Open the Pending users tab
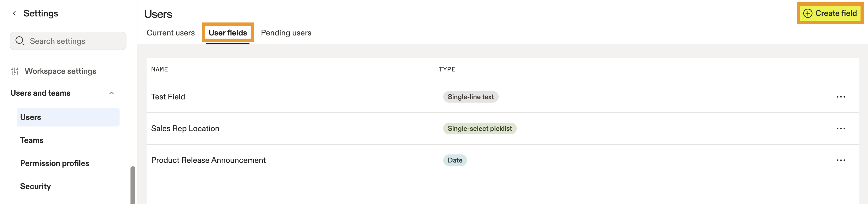 [286, 33]
